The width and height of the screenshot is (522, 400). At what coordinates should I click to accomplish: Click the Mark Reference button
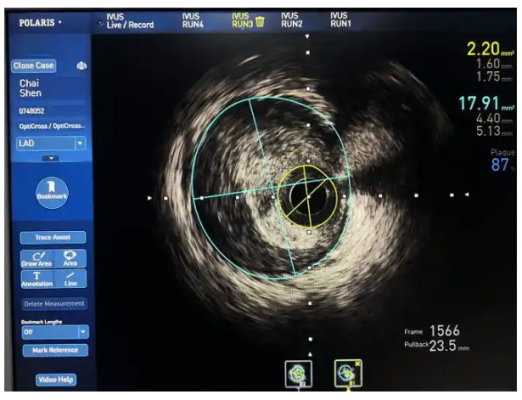(x=55, y=350)
